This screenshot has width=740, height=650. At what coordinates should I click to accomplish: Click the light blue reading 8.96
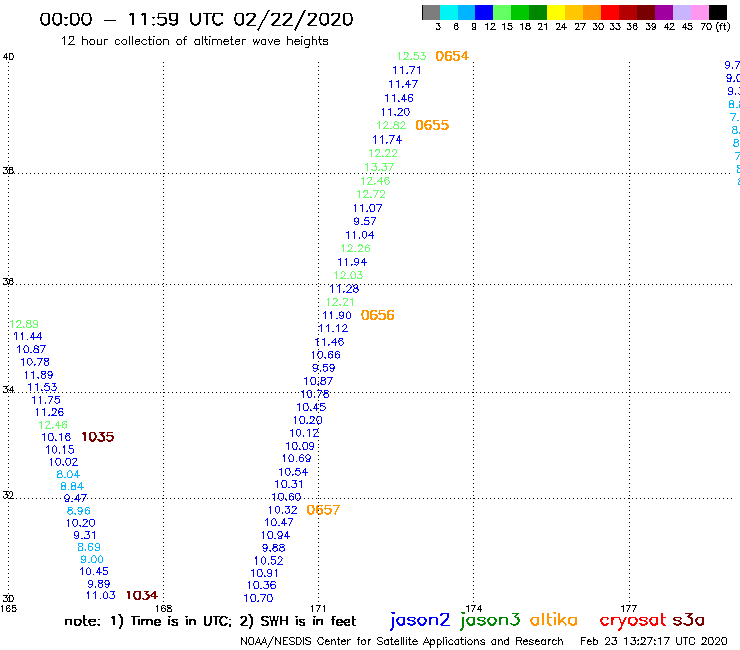tap(78, 511)
